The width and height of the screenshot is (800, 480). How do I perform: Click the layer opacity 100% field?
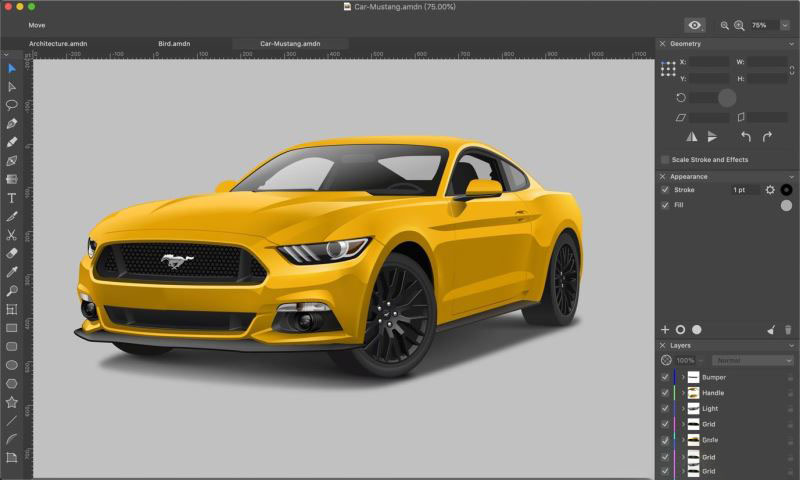(685, 360)
